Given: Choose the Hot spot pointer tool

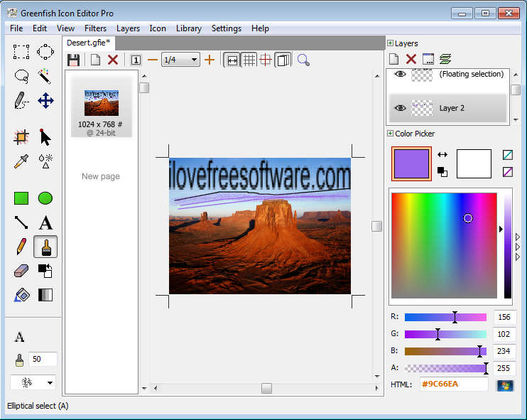Looking at the screenshot, I should pyautogui.click(x=45, y=137).
